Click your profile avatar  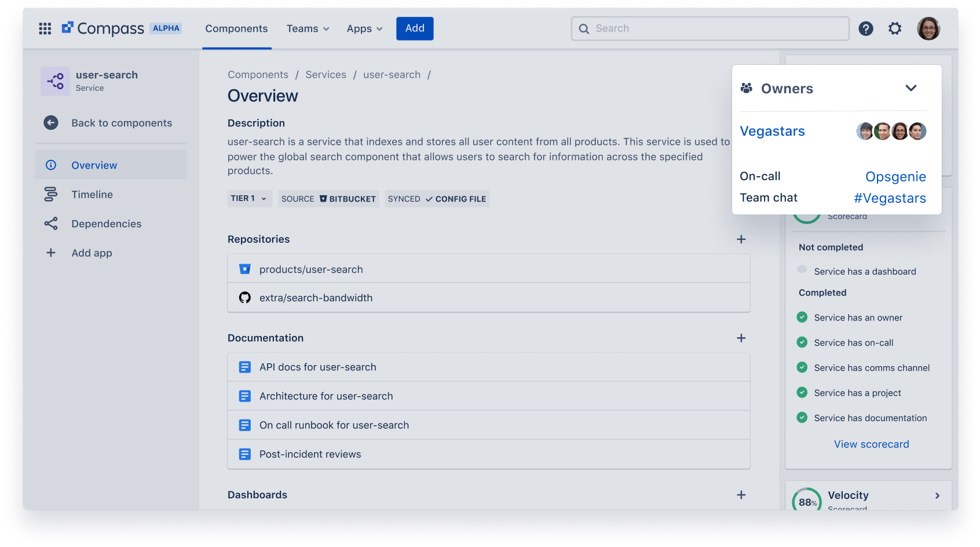tap(929, 28)
